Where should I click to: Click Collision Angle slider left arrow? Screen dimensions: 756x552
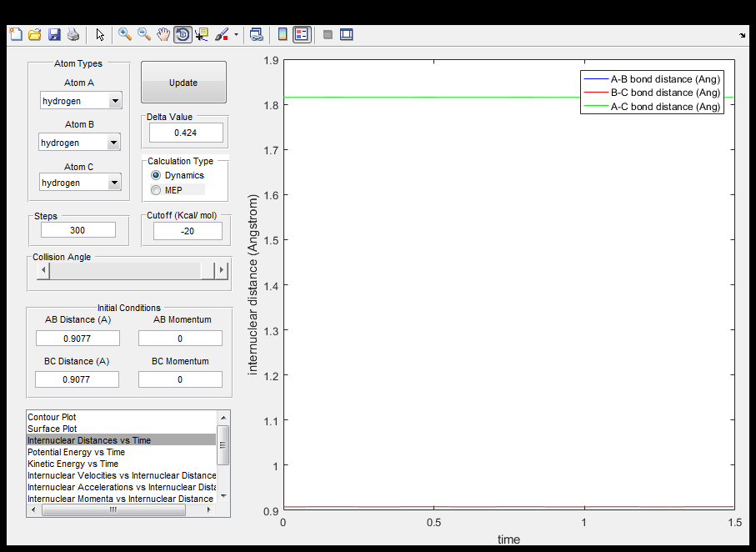point(43,270)
